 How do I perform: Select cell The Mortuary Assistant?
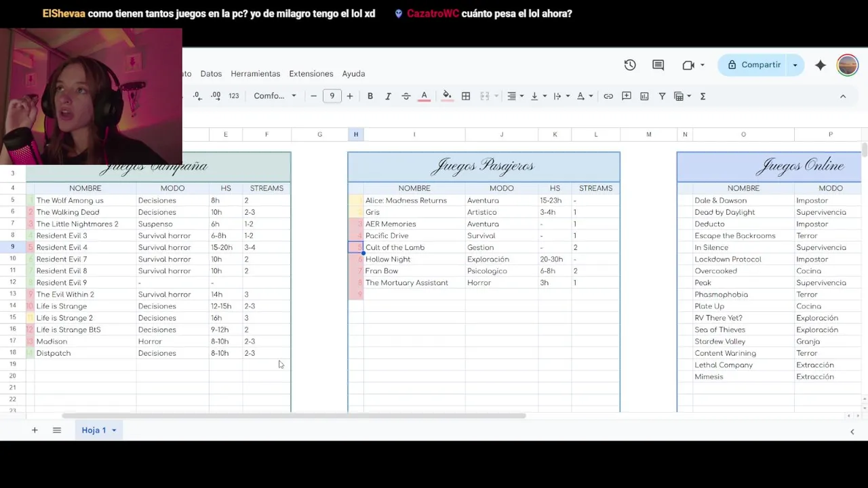click(414, 283)
